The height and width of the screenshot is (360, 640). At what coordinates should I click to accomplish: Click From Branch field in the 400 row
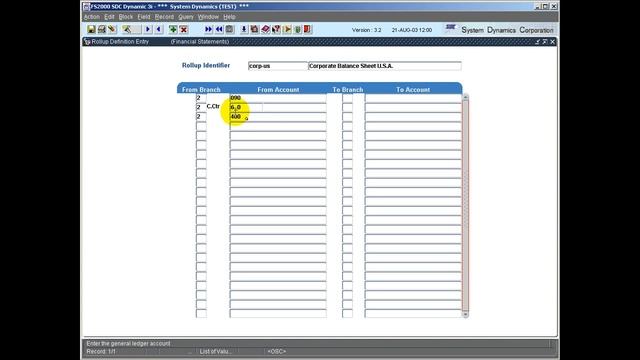click(x=201, y=117)
